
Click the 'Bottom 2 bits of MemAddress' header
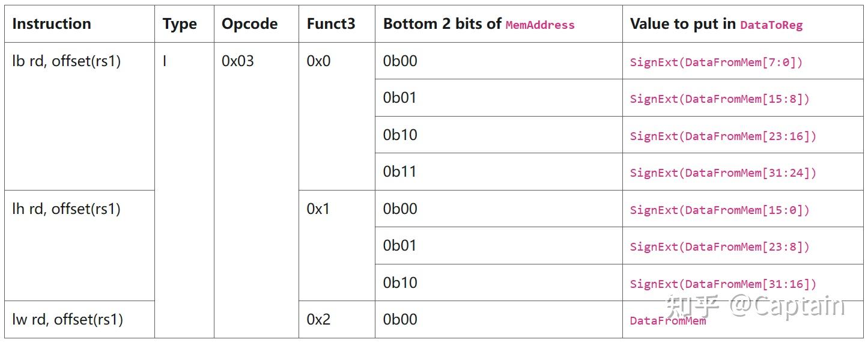(479, 24)
